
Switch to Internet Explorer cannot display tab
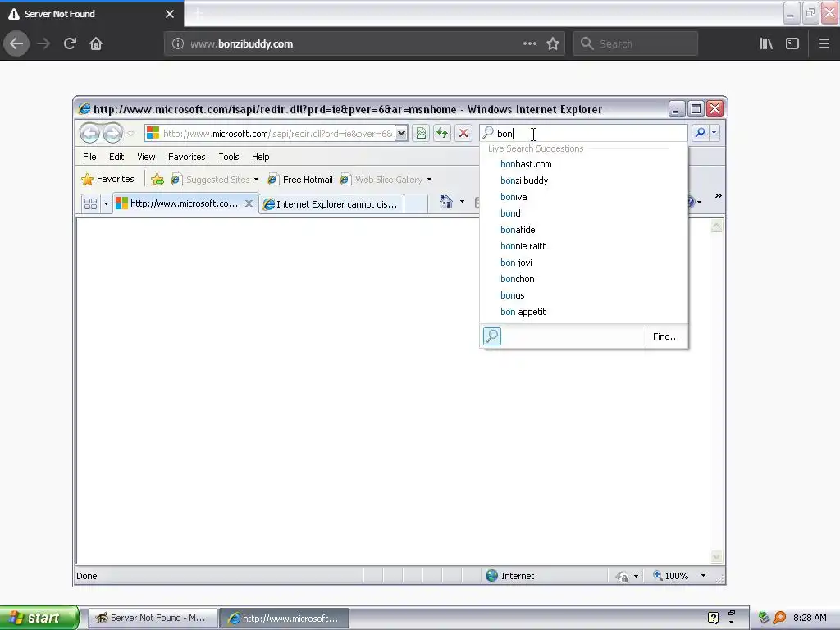coord(331,204)
